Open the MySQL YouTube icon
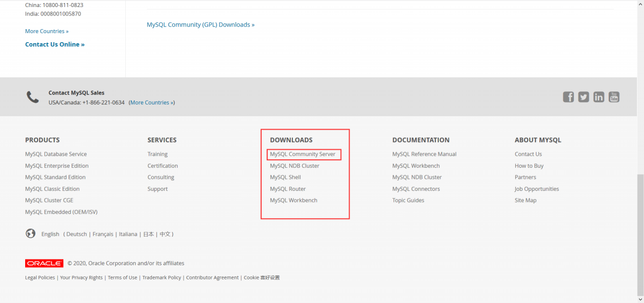The height and width of the screenshot is (303, 644). [614, 97]
